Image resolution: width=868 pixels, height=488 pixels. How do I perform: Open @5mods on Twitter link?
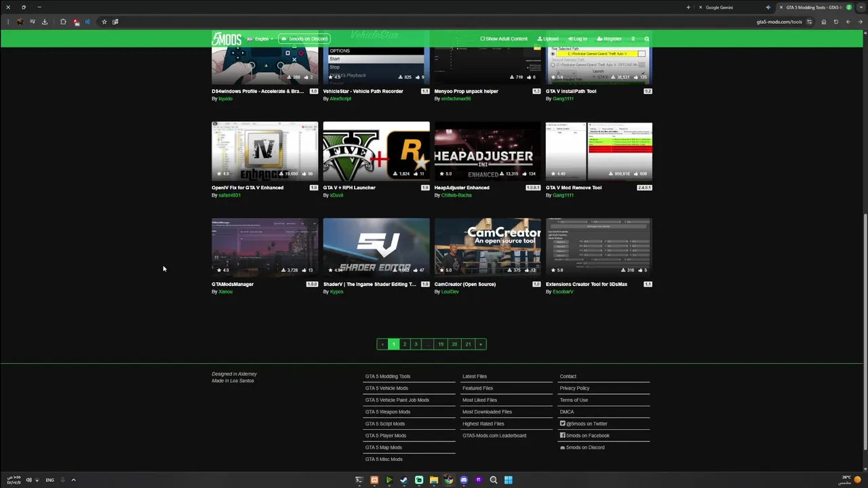(x=584, y=424)
